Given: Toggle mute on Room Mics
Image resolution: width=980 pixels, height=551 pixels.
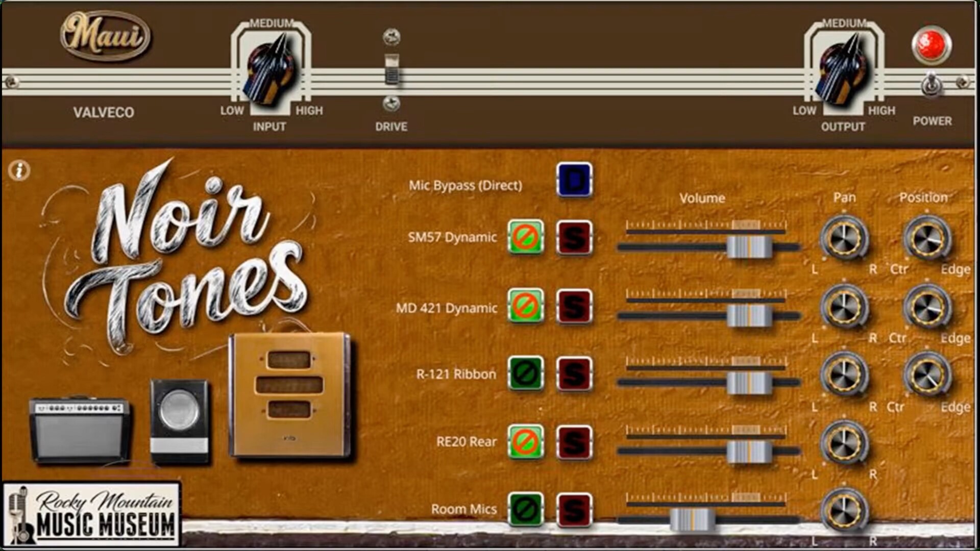Looking at the screenshot, I should pos(525,509).
